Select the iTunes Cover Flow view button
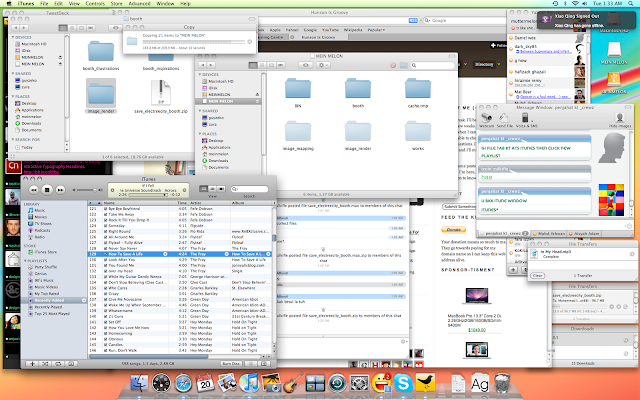The width and height of the screenshot is (640, 400). (221, 189)
